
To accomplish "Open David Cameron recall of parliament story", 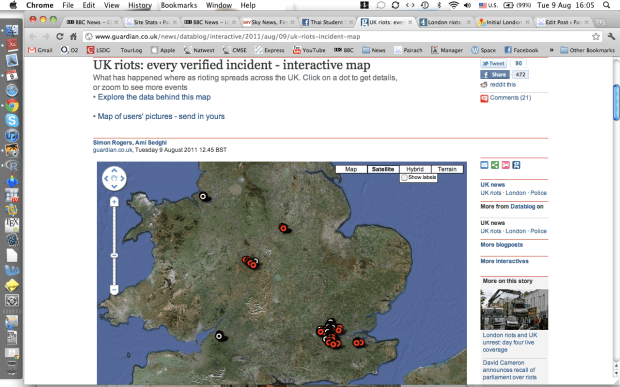I will coord(509,370).
